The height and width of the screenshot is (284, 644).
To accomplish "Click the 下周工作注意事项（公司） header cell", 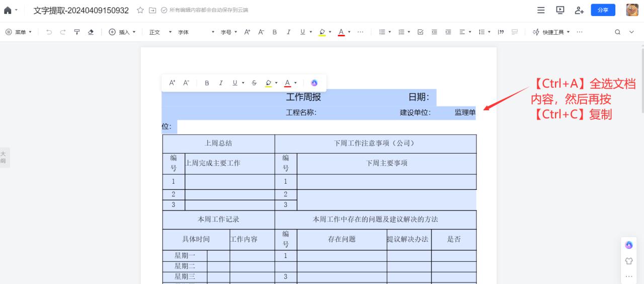I will (x=375, y=143).
